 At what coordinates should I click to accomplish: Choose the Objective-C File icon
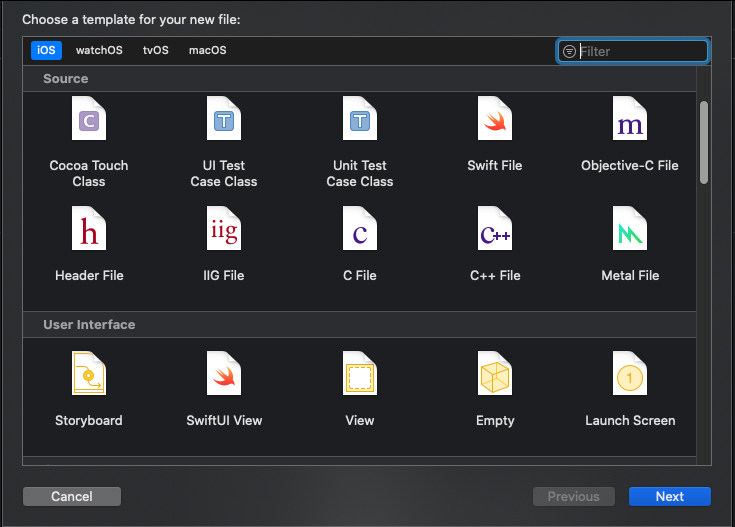tap(630, 118)
